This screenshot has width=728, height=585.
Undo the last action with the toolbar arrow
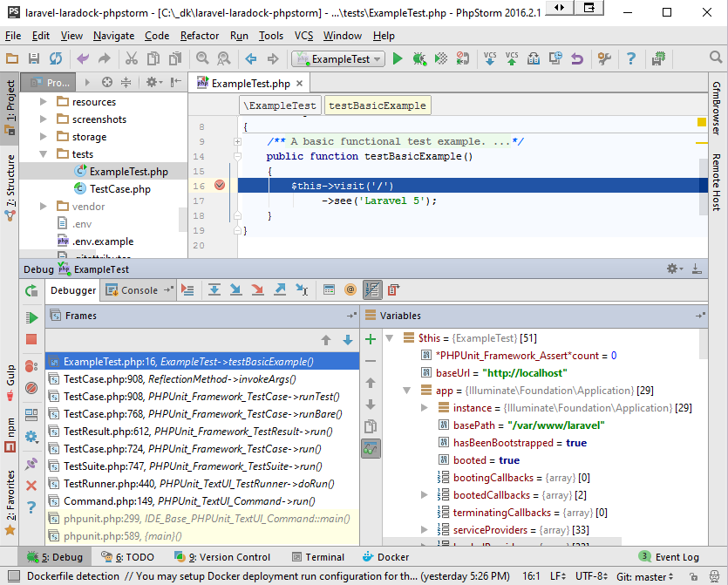click(83, 58)
